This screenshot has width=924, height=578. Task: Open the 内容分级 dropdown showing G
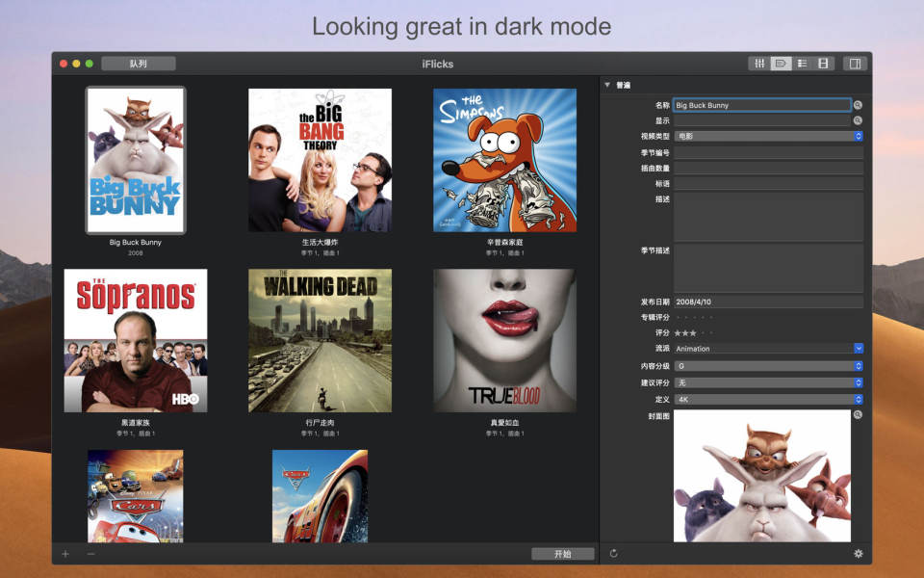(768, 366)
